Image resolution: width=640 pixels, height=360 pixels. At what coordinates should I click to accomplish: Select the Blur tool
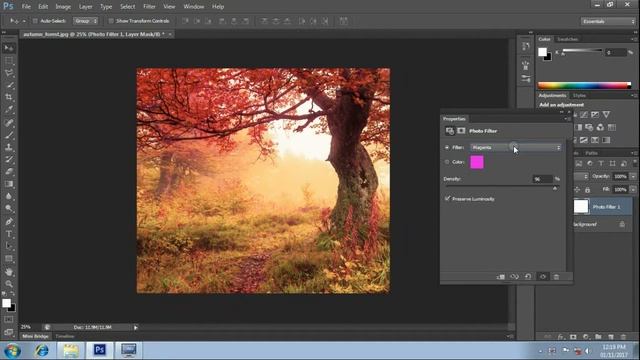(9, 196)
